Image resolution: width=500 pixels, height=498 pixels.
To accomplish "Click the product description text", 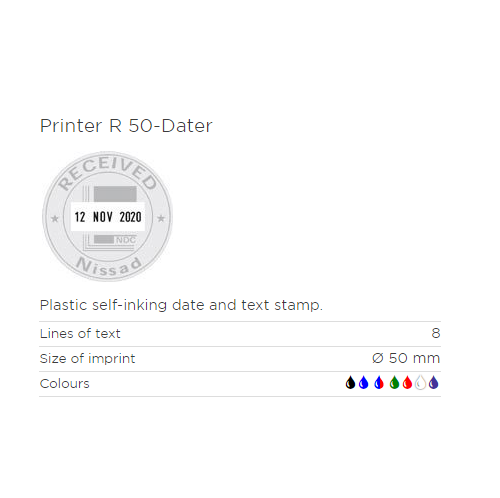I will click(x=181, y=305).
